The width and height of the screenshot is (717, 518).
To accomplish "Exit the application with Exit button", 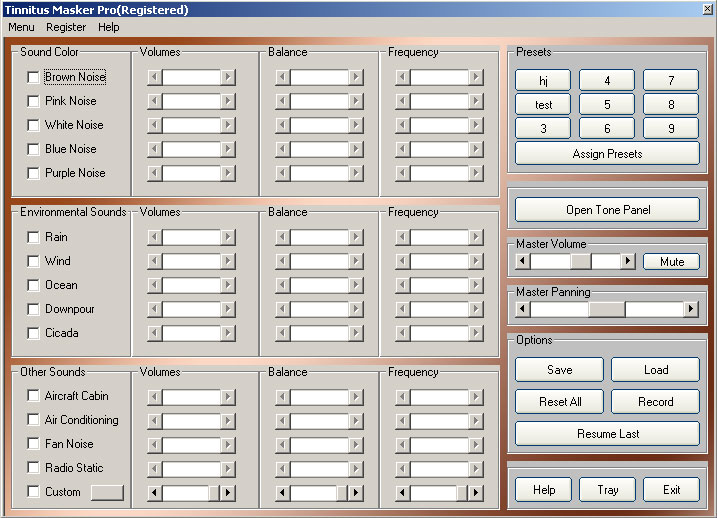I will point(671,490).
